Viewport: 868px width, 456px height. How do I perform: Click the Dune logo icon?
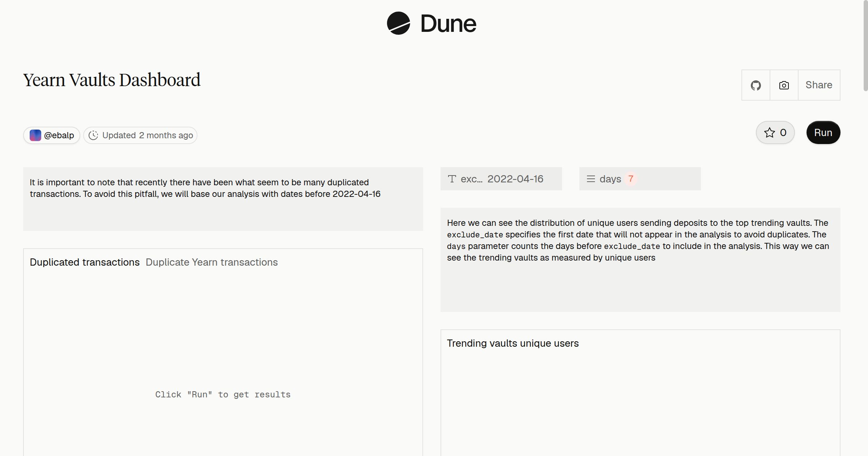pos(398,23)
